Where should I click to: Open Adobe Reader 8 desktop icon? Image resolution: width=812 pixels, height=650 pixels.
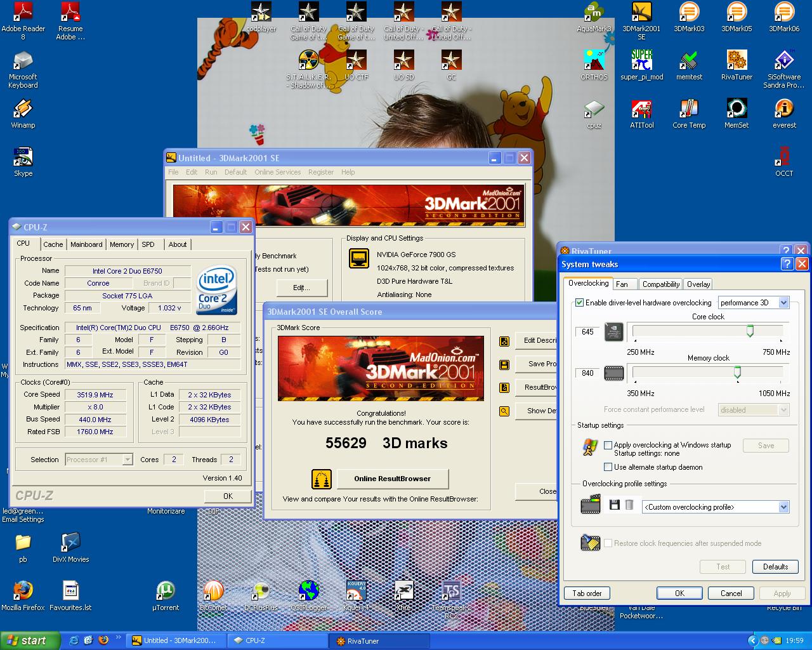tap(23, 21)
